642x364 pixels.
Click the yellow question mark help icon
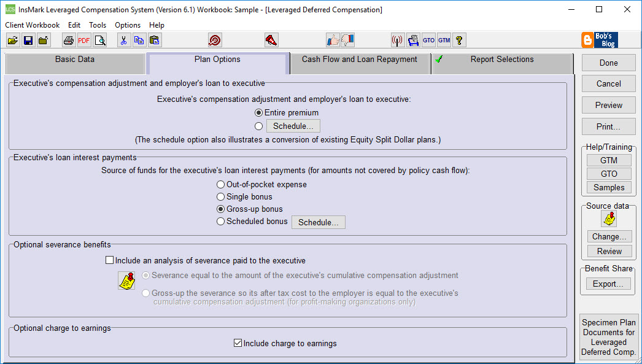459,39
